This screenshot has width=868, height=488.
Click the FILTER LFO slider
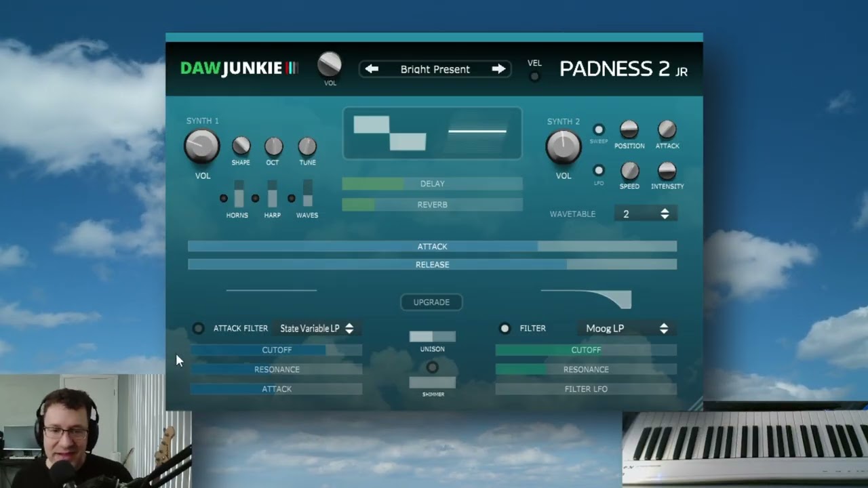[x=586, y=389]
